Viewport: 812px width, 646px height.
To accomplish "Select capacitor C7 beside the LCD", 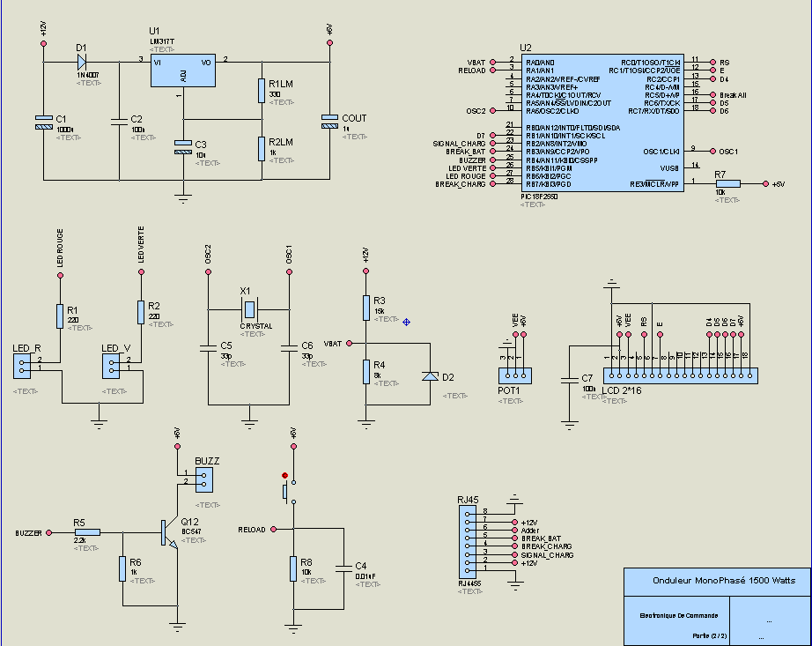I will (x=569, y=381).
